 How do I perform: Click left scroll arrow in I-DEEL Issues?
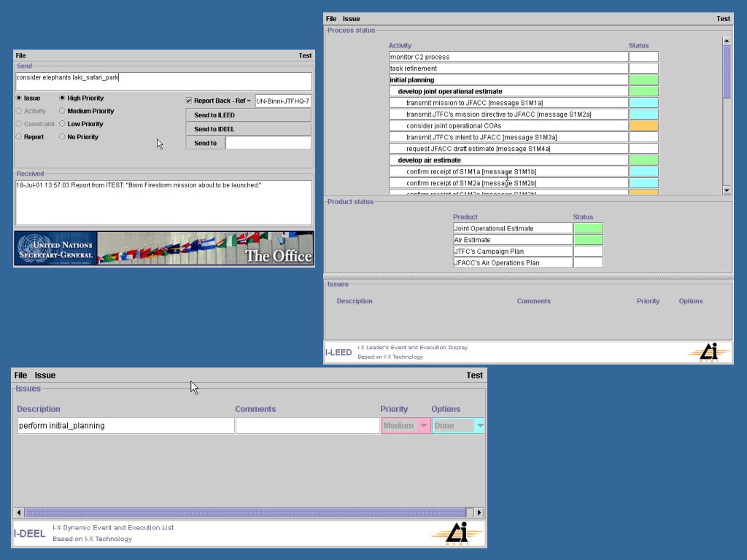20,513
